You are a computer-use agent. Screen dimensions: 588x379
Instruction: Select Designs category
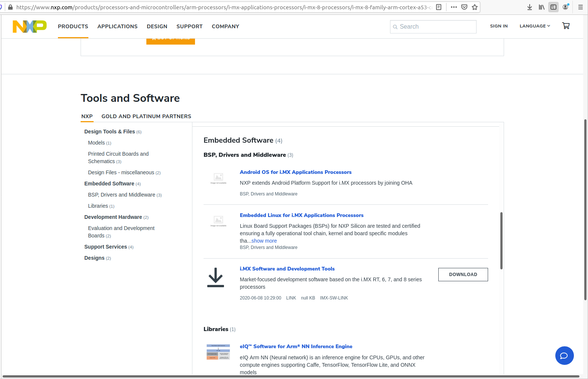click(x=98, y=258)
